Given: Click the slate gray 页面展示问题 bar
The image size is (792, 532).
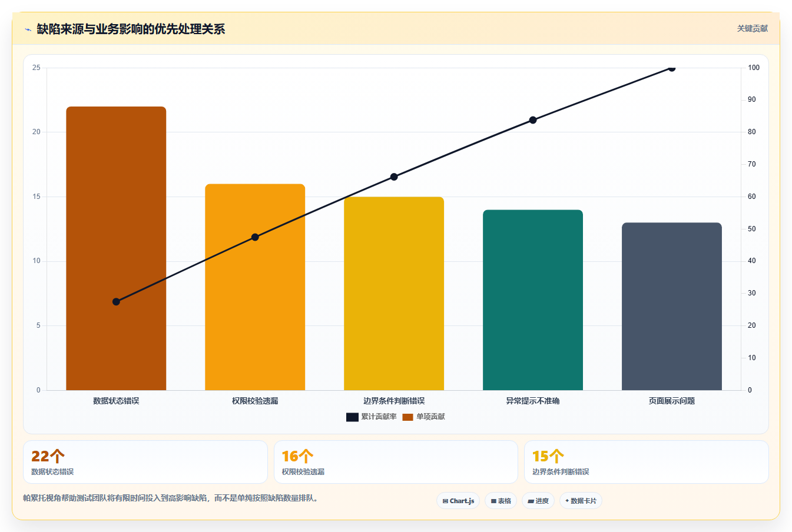Looking at the screenshot, I should [x=672, y=307].
